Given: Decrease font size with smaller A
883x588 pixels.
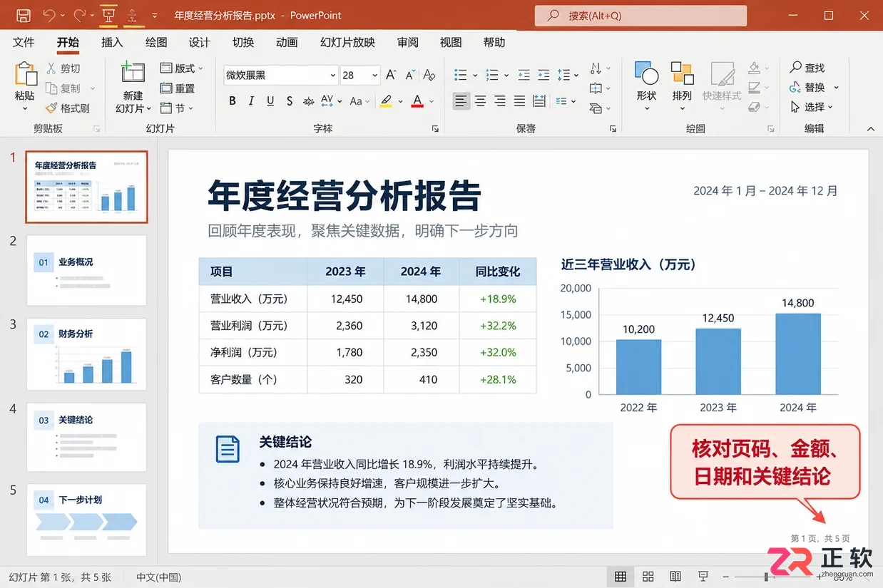Looking at the screenshot, I should [x=410, y=75].
